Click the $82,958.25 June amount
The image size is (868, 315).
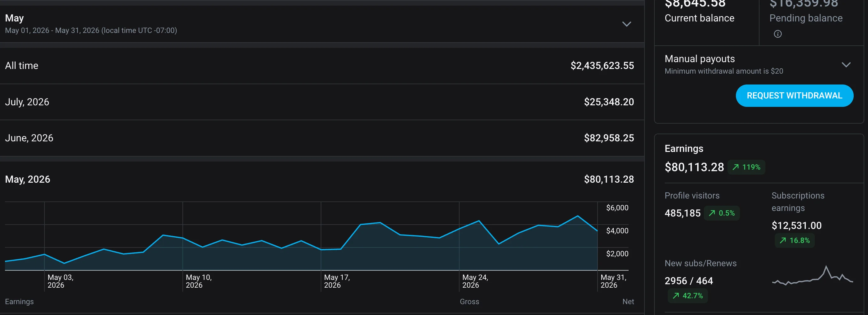click(609, 138)
